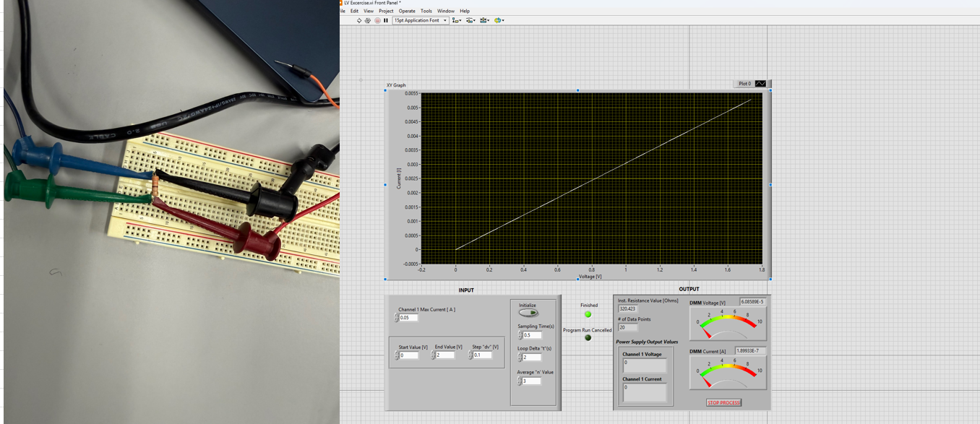The image size is (980, 424).
Task: Click the Power Supply Output Values label
Action: 647,342
